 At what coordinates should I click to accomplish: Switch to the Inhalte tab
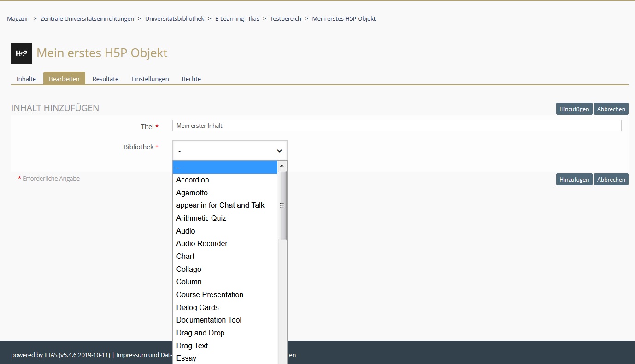pos(26,79)
